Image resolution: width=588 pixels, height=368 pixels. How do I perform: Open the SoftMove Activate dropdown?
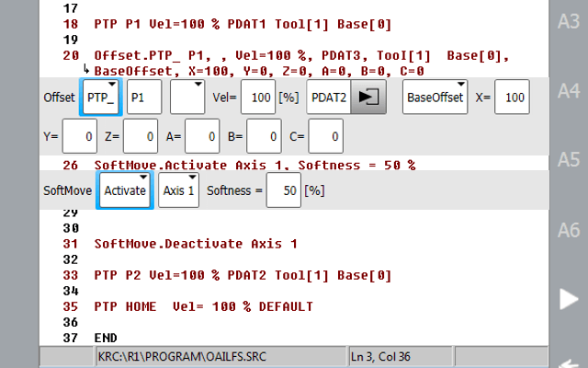[x=125, y=190]
